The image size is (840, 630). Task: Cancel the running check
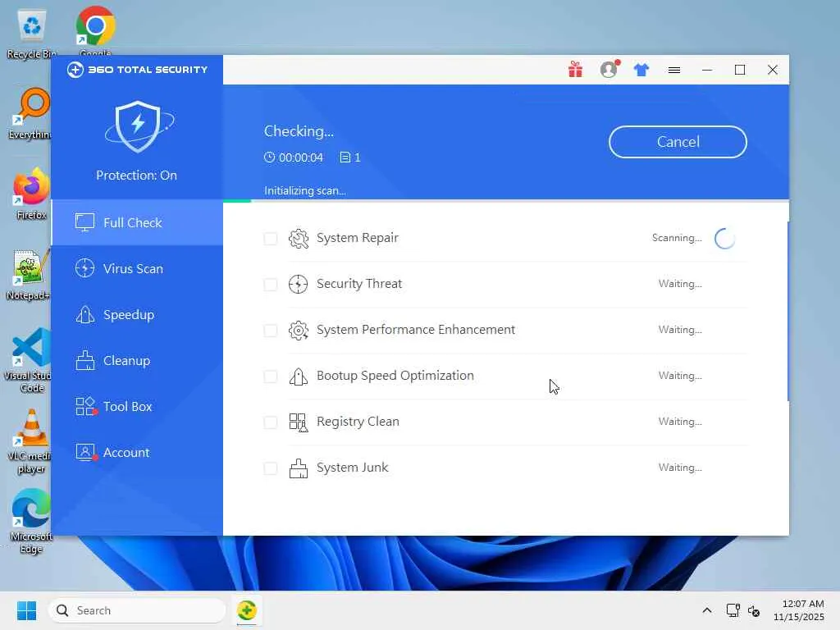click(678, 142)
